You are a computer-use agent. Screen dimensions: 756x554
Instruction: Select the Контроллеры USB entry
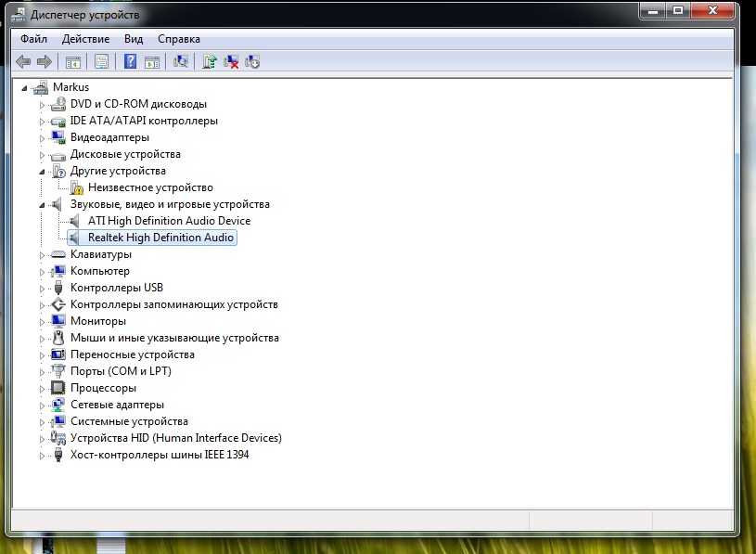pos(116,288)
